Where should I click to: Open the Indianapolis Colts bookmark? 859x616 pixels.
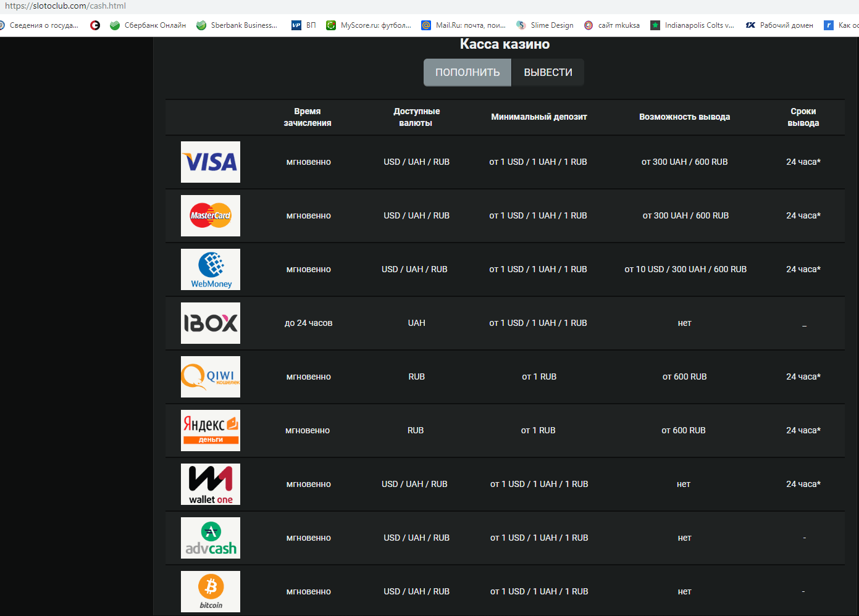tap(692, 25)
